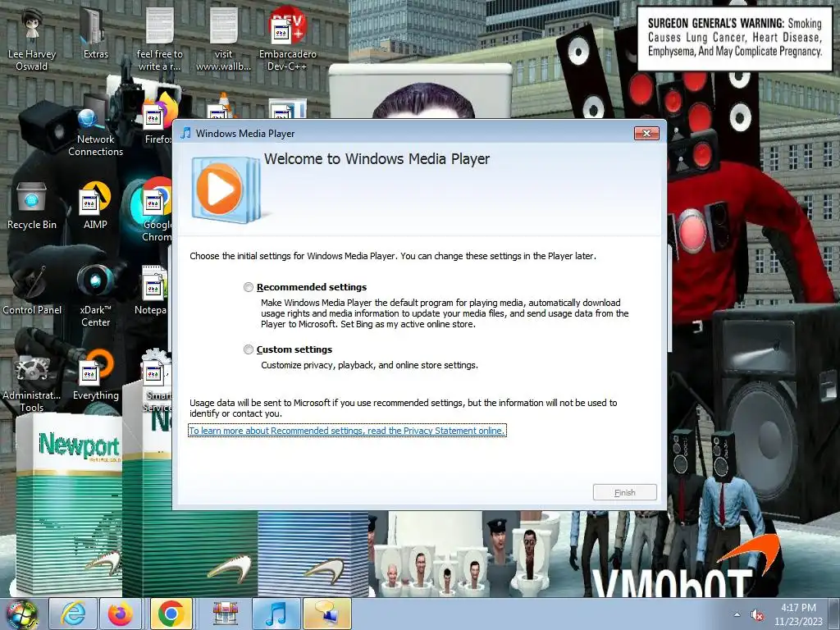
Task: Open the taskbar clock showing 4:17 PM
Action: tap(798, 614)
